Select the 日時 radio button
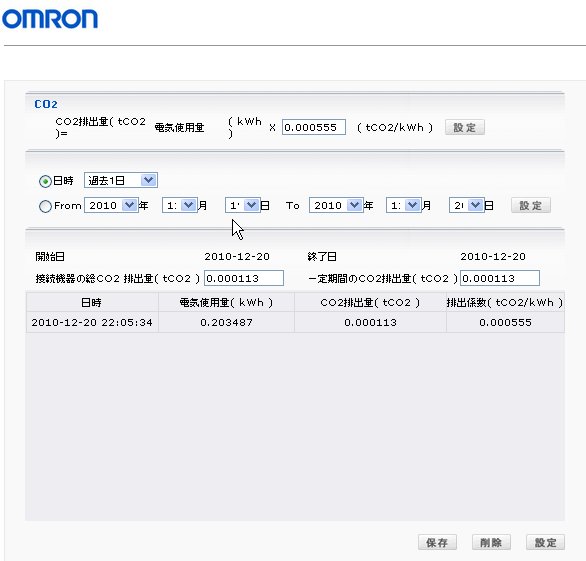 tap(45, 181)
